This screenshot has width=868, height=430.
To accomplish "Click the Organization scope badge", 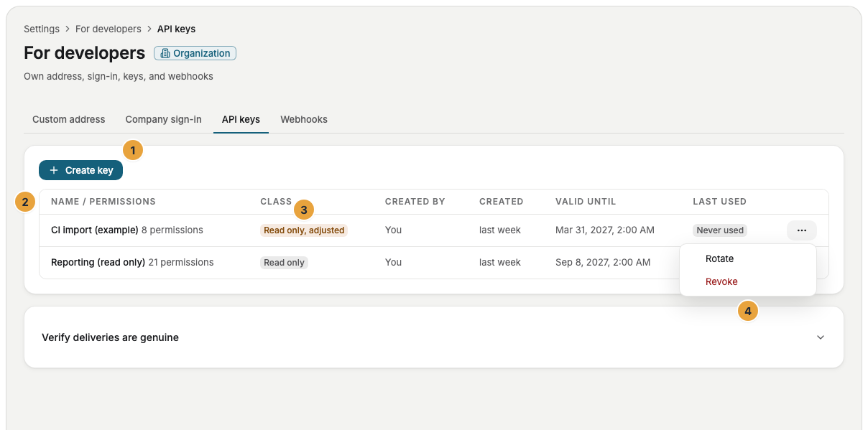I will point(195,53).
